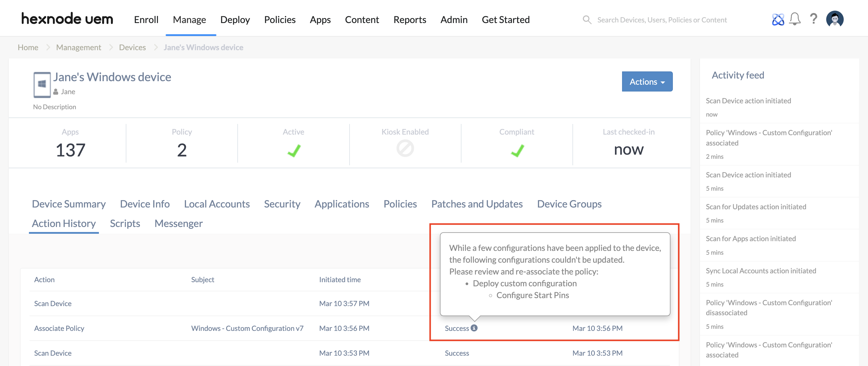Switch to Patches and Updates tab

(x=477, y=204)
